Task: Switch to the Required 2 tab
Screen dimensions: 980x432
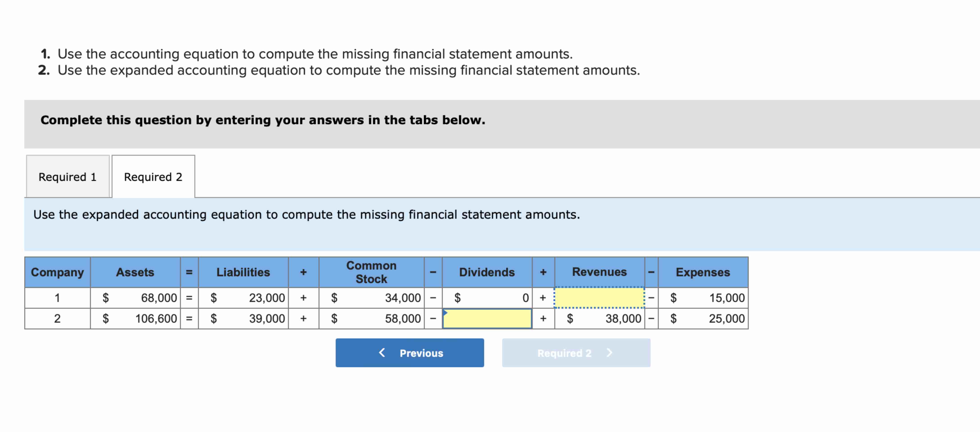Action: [153, 177]
